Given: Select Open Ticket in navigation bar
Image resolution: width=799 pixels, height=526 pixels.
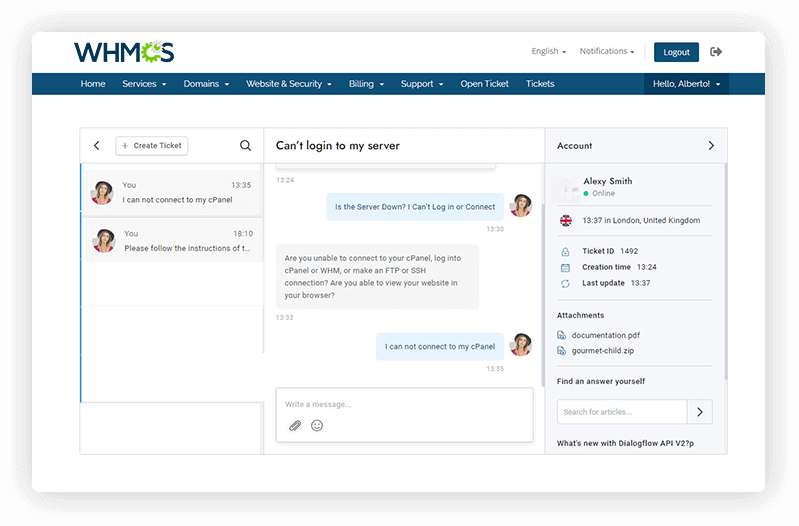Looking at the screenshot, I should [x=484, y=84].
